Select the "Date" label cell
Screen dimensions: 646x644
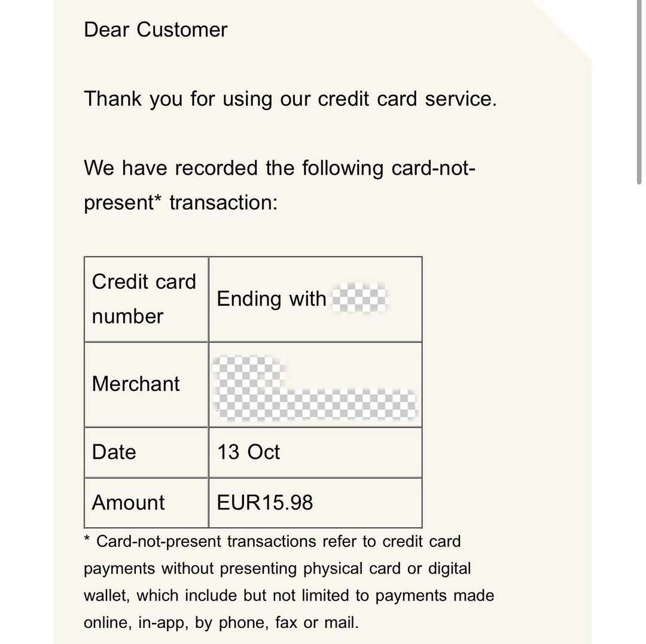pyautogui.click(x=146, y=452)
